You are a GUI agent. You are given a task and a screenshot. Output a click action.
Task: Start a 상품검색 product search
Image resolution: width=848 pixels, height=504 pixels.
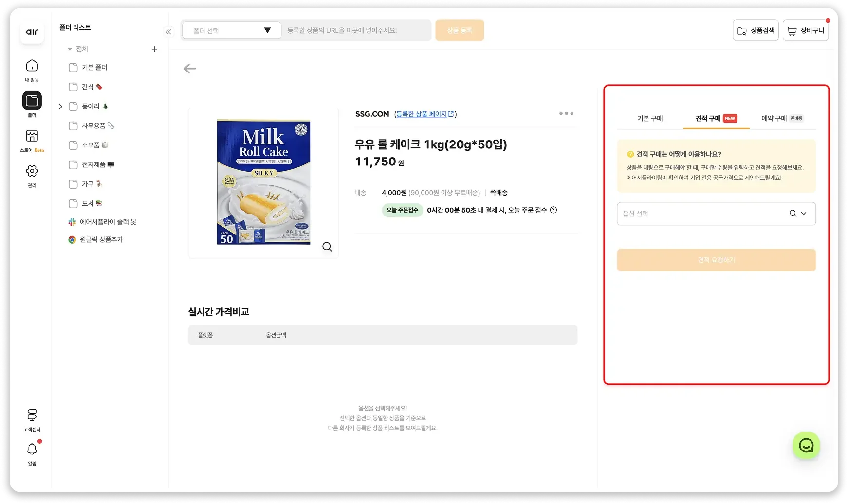756,30
